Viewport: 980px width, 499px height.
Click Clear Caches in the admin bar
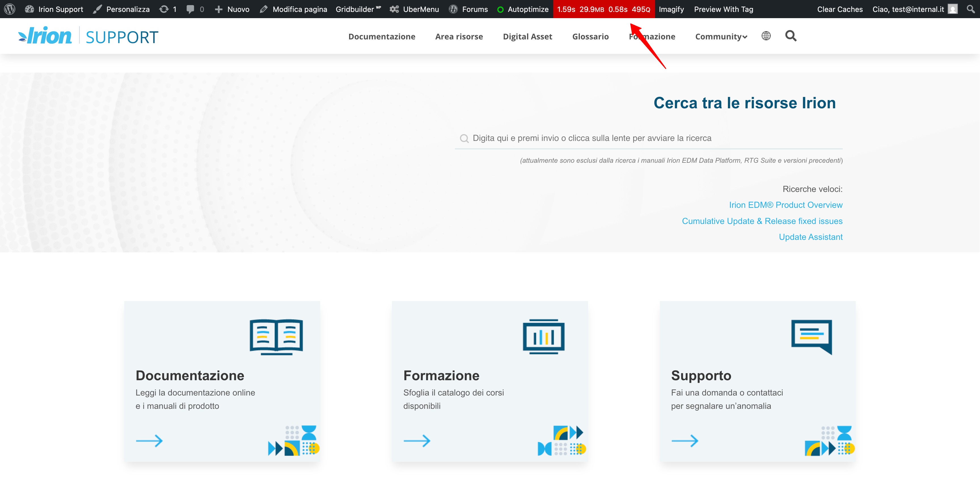tap(840, 9)
